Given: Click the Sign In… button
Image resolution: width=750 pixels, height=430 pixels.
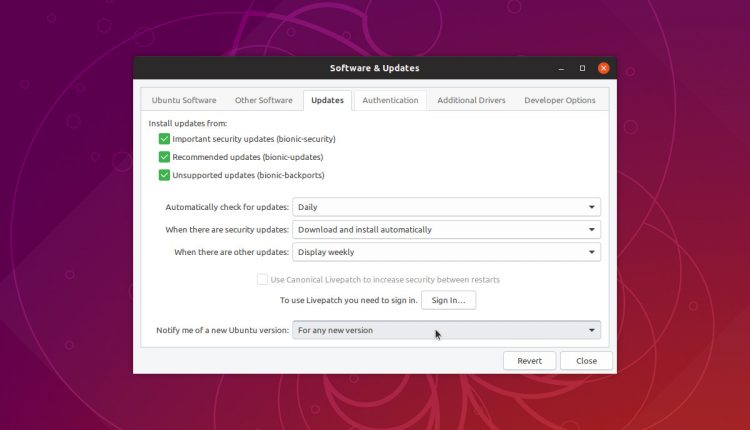Looking at the screenshot, I should [x=448, y=300].
